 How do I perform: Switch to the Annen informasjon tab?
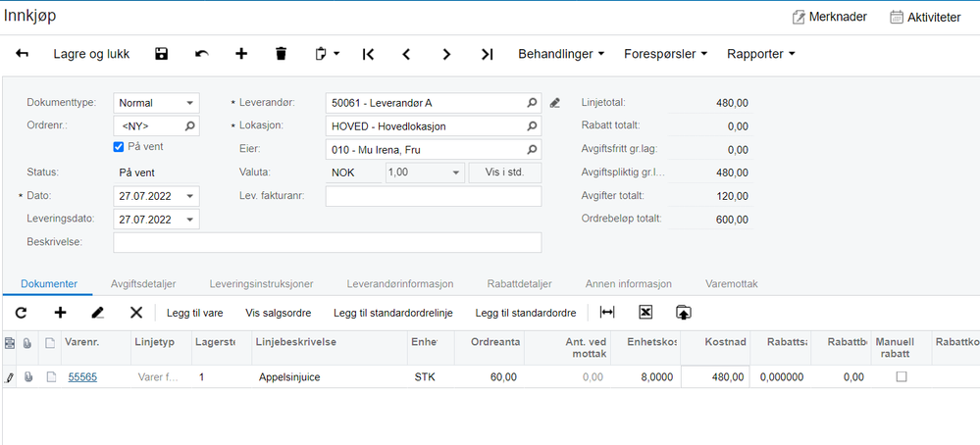pos(629,284)
